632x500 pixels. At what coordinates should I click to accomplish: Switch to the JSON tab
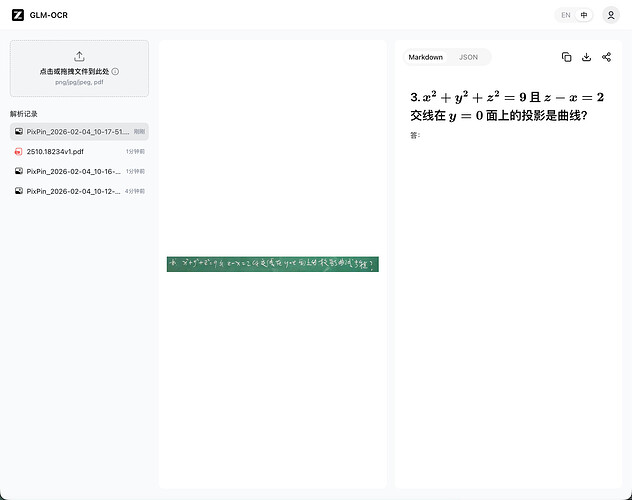tap(468, 57)
